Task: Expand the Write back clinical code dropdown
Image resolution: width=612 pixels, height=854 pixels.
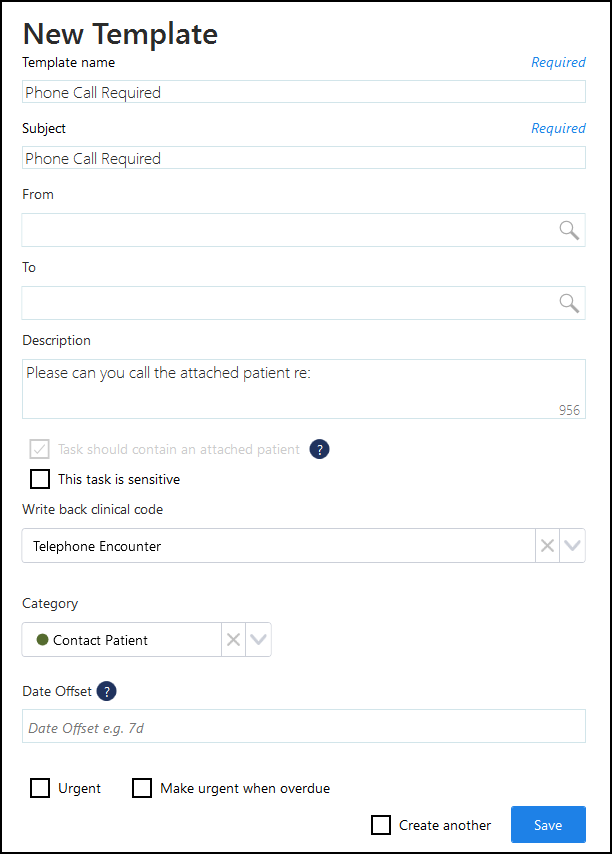Action: 572,545
